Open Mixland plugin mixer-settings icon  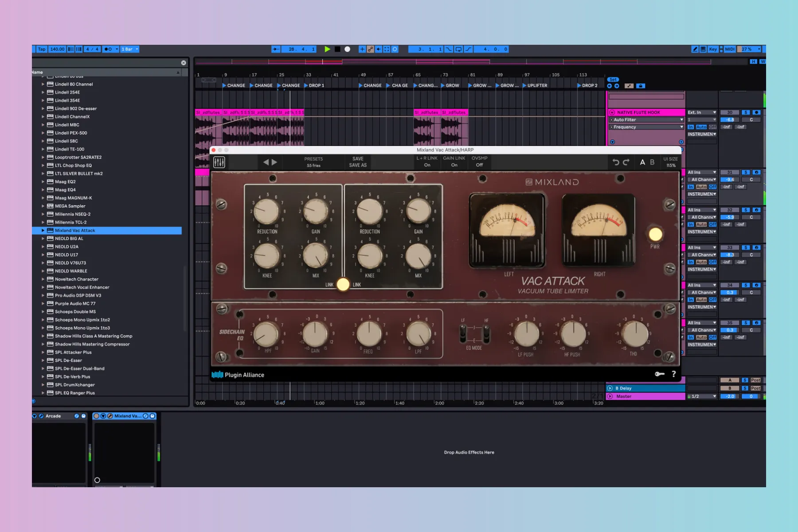coord(219,162)
